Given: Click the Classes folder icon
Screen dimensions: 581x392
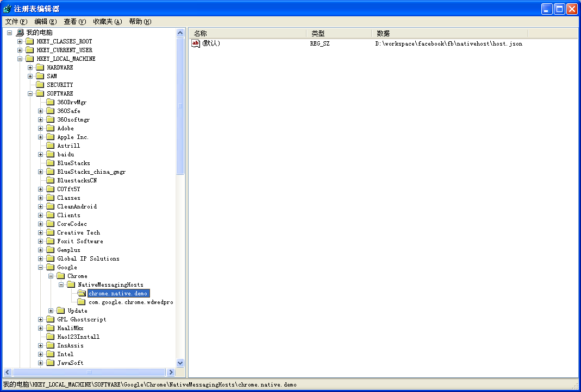Looking at the screenshot, I should 51,198.
